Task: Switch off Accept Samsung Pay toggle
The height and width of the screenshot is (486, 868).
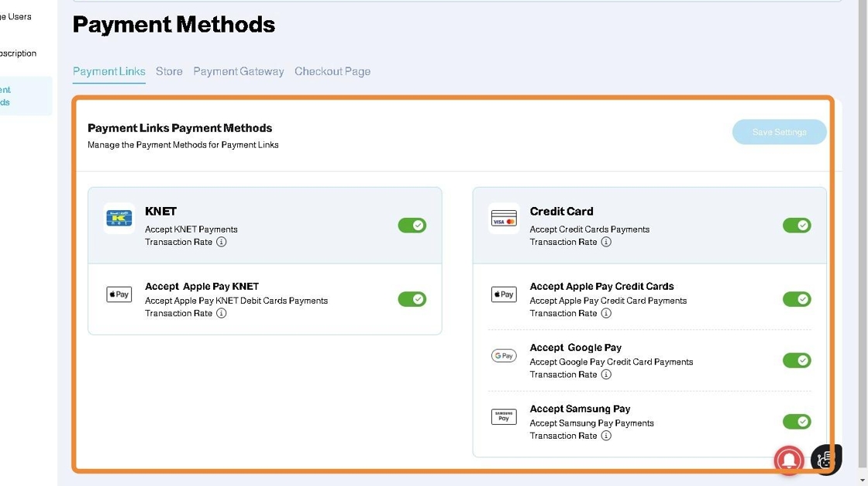Action: (797, 422)
